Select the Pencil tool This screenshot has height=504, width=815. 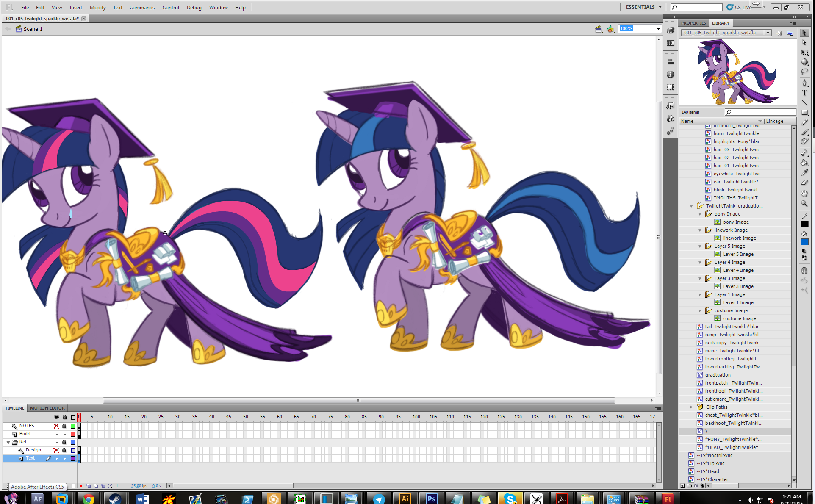pyautogui.click(x=804, y=122)
